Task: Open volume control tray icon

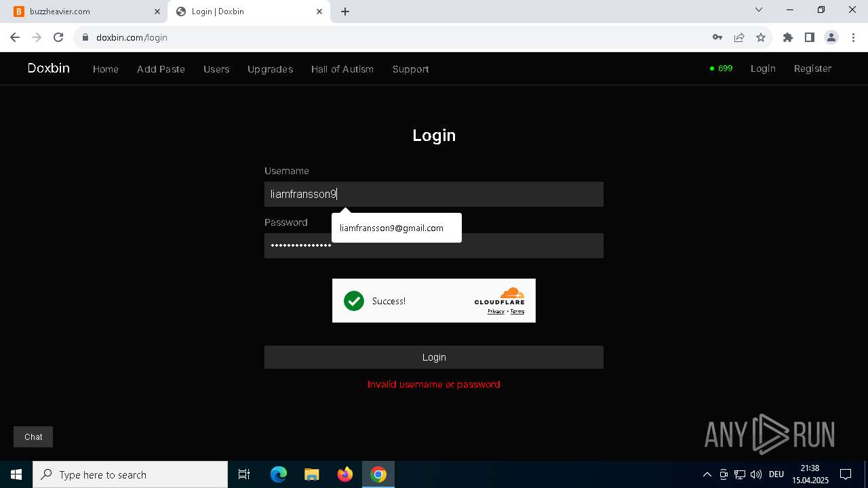Action: [x=756, y=474]
